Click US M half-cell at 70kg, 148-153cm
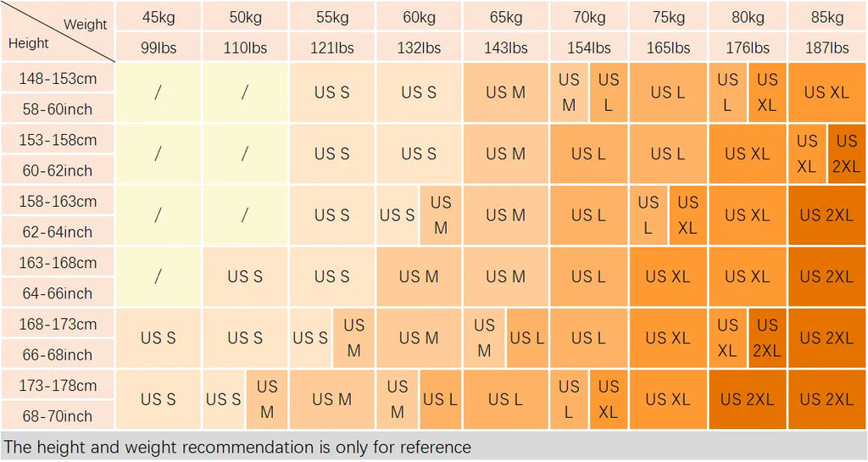Screen dimensions: 868x462 [x=569, y=92]
